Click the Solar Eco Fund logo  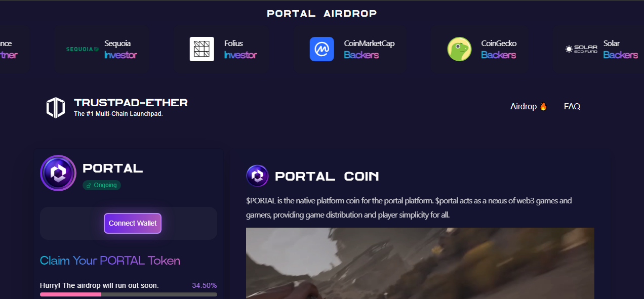click(x=581, y=49)
